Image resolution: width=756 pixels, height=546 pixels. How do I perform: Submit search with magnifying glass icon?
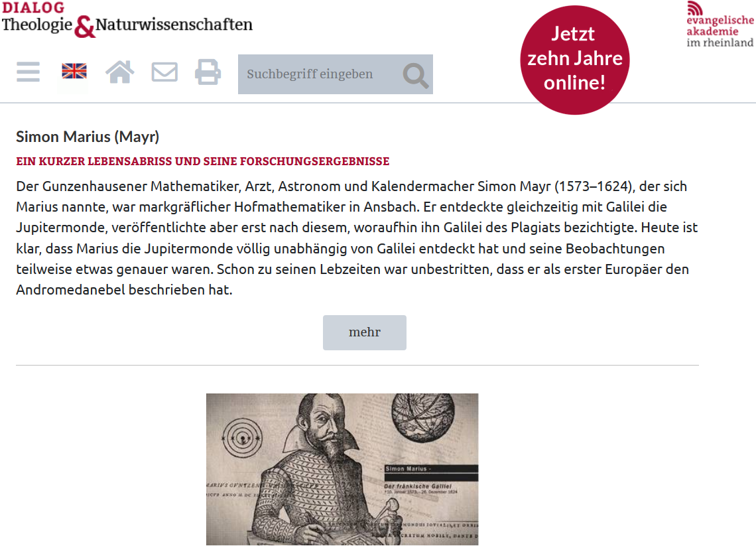(x=415, y=75)
